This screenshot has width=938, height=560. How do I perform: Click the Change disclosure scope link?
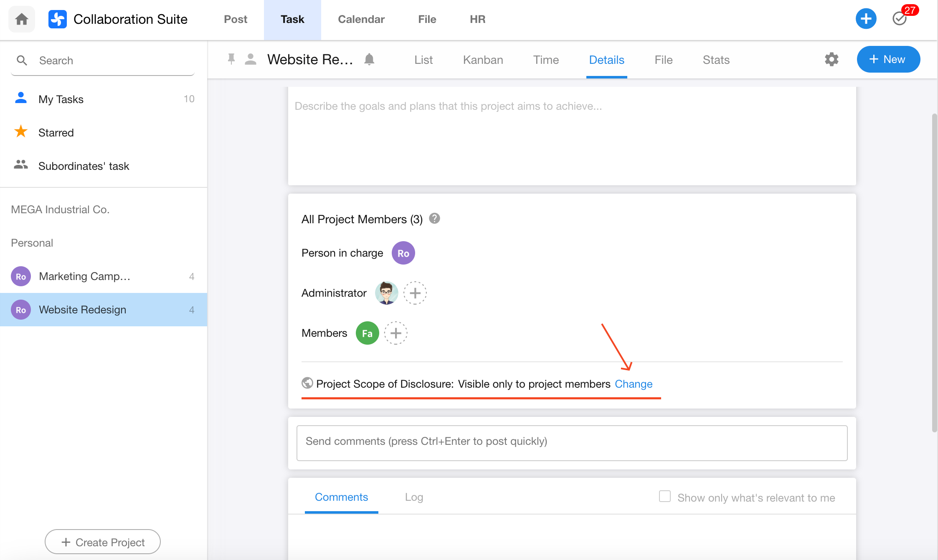[633, 384]
